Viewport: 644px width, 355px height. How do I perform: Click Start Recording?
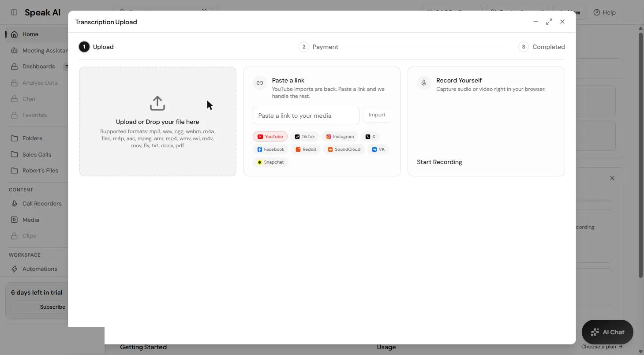(439, 162)
